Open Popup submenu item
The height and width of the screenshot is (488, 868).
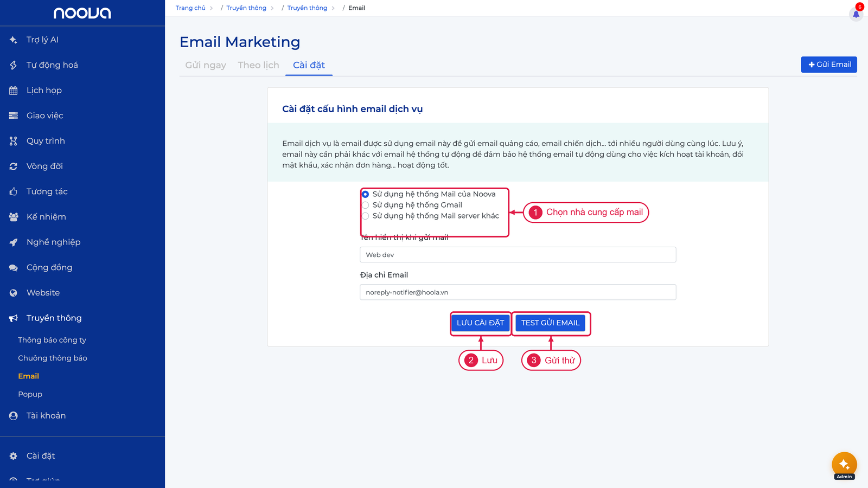click(x=30, y=394)
